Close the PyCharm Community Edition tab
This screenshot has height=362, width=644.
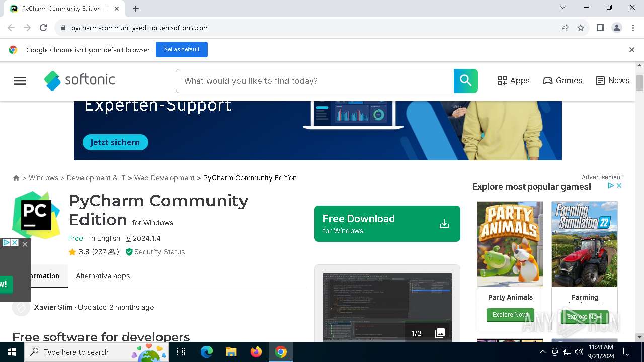click(x=117, y=9)
